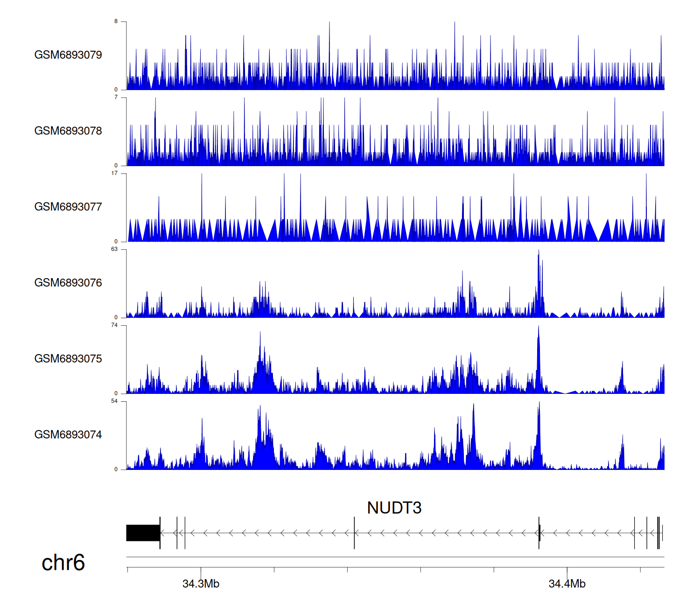
Task: Click y-axis maximum 63 on GSM6893076 track
Action: pos(114,249)
